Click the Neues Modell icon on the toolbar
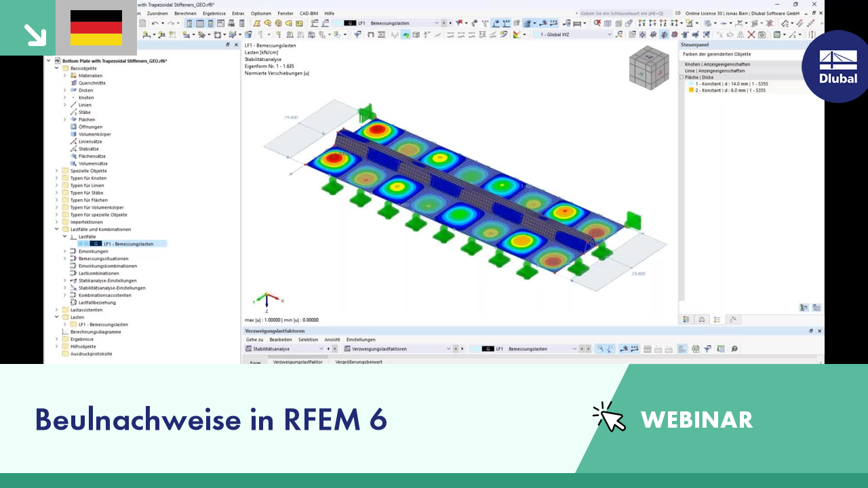 click(x=143, y=23)
